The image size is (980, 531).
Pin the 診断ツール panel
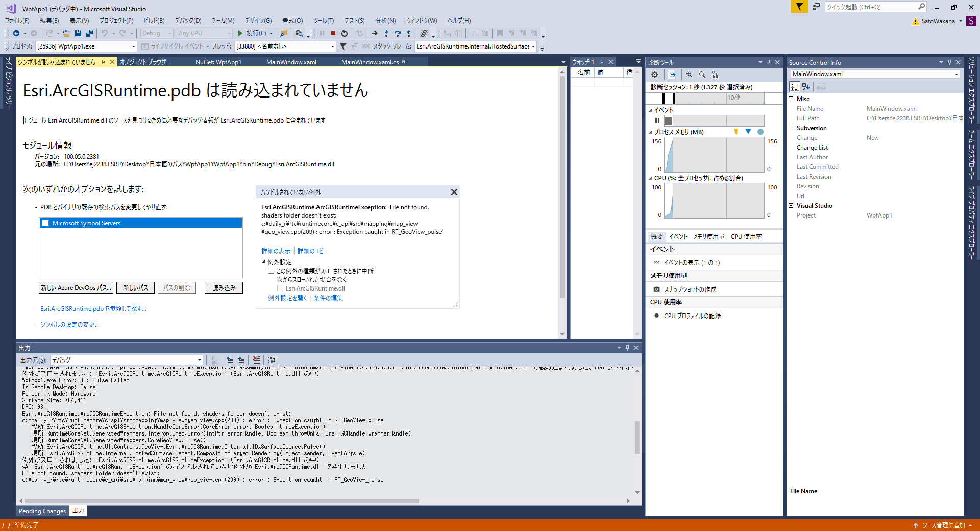[x=769, y=62]
